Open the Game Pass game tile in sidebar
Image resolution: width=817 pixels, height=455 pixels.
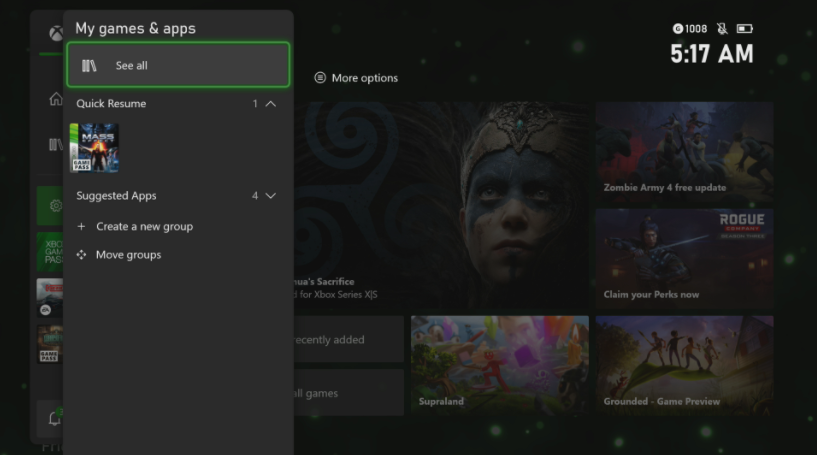point(50,344)
